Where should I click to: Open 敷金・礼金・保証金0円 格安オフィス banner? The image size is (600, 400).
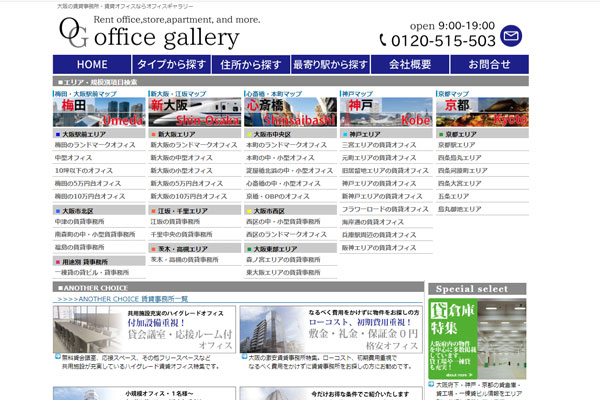pos(331,329)
